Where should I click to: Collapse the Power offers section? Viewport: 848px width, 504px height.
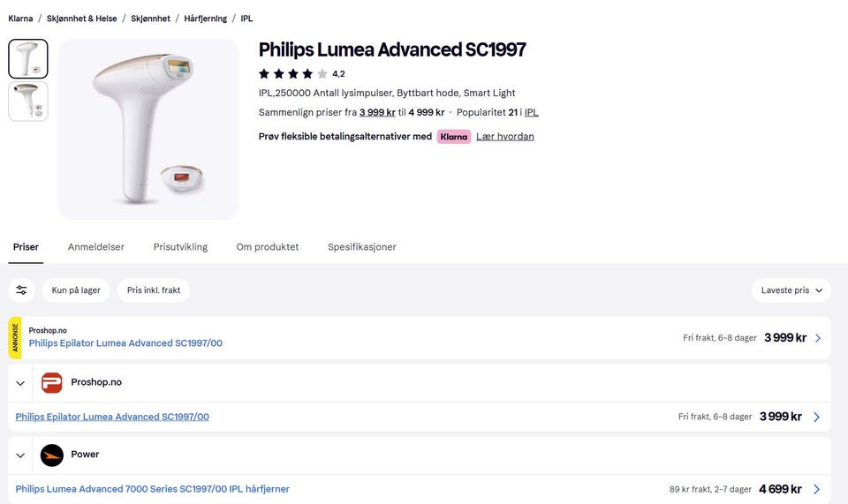(20, 455)
